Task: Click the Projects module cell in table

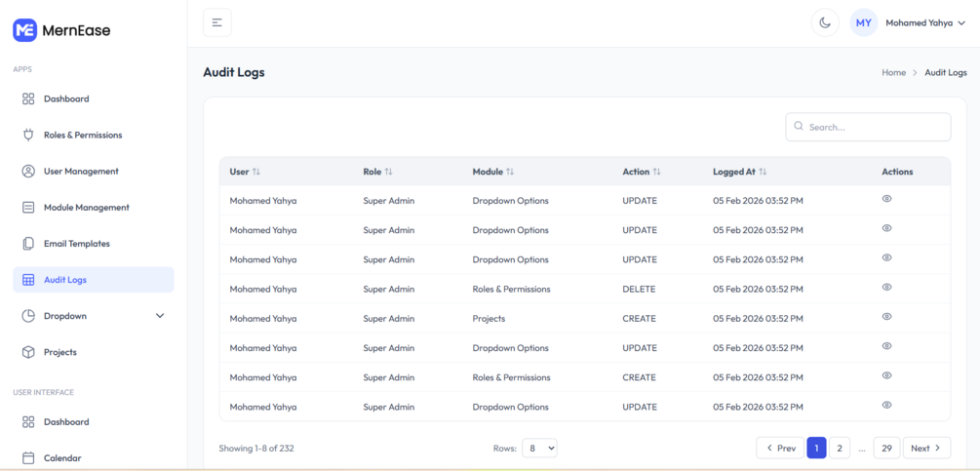Action: pos(489,319)
